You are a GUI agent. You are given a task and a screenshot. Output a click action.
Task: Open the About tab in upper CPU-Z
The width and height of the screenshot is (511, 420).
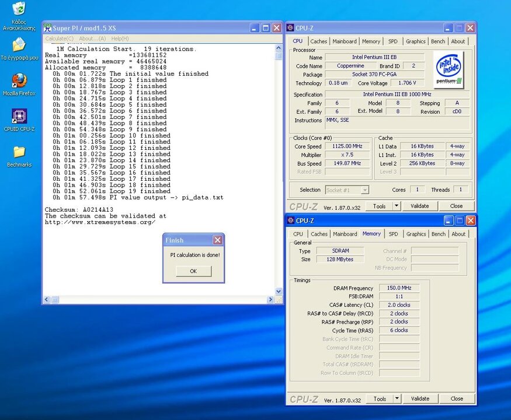coord(458,41)
